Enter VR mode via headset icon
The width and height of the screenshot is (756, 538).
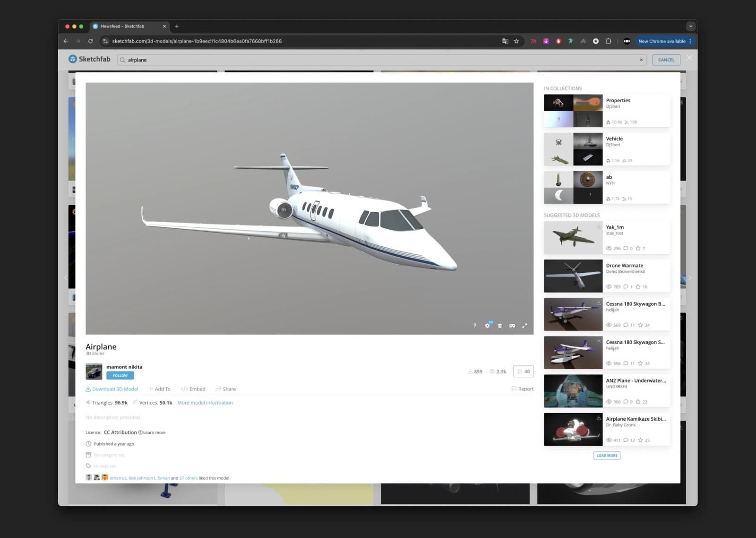512,326
